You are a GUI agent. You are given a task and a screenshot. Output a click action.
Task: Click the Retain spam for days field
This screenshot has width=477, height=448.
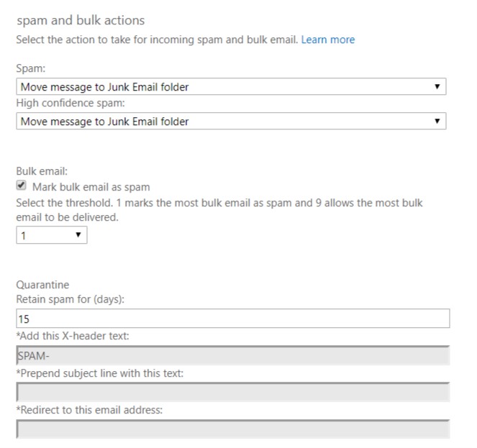click(233, 319)
